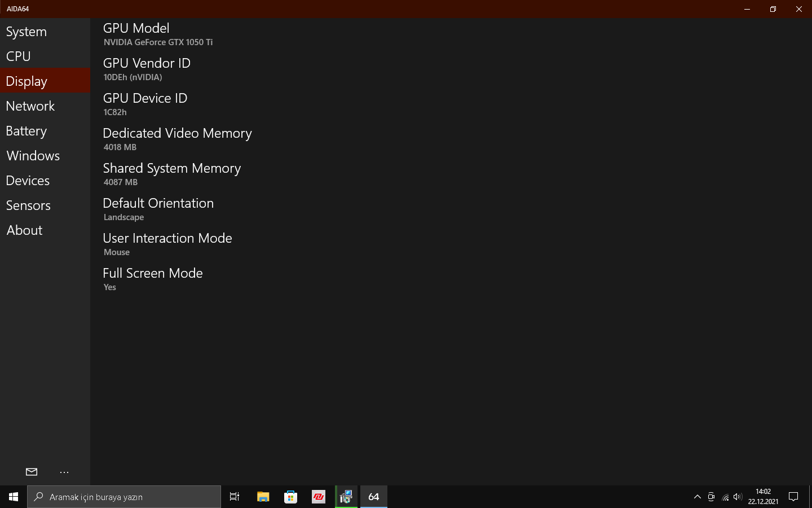
Task: Select the GPU Model entry
Action: point(136,28)
